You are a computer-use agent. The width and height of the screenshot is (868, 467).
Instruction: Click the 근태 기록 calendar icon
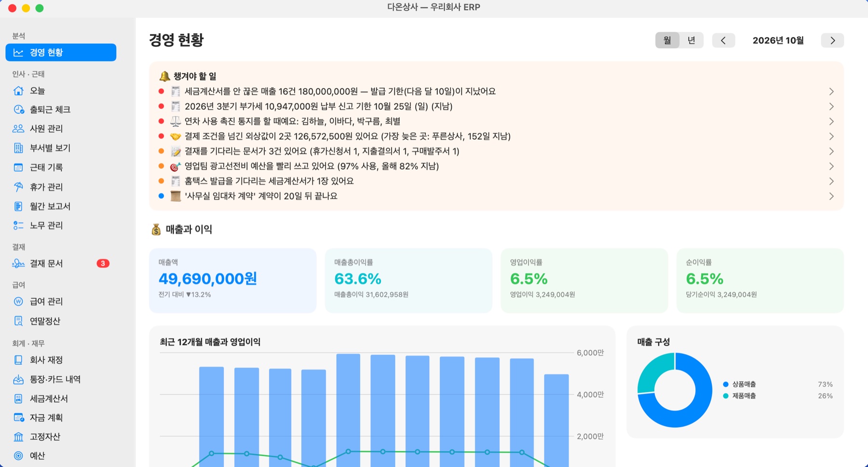18,167
